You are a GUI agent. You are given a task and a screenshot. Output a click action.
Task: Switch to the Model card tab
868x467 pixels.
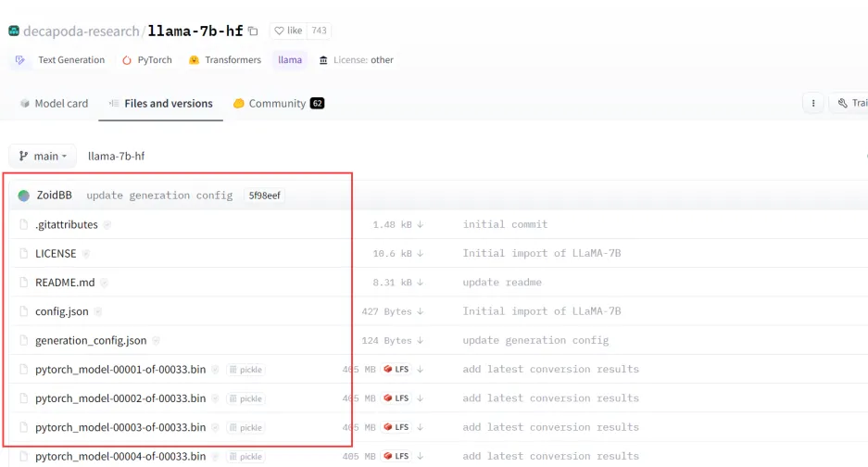54,104
